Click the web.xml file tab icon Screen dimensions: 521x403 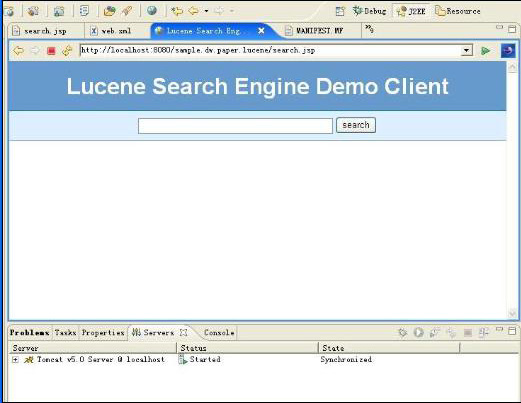tap(94, 31)
